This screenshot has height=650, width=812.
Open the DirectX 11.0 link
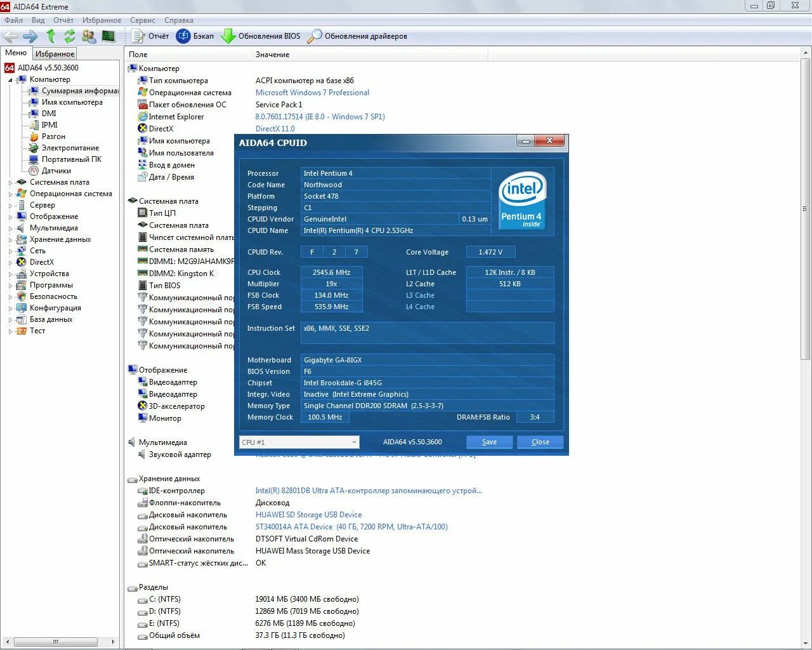point(275,129)
